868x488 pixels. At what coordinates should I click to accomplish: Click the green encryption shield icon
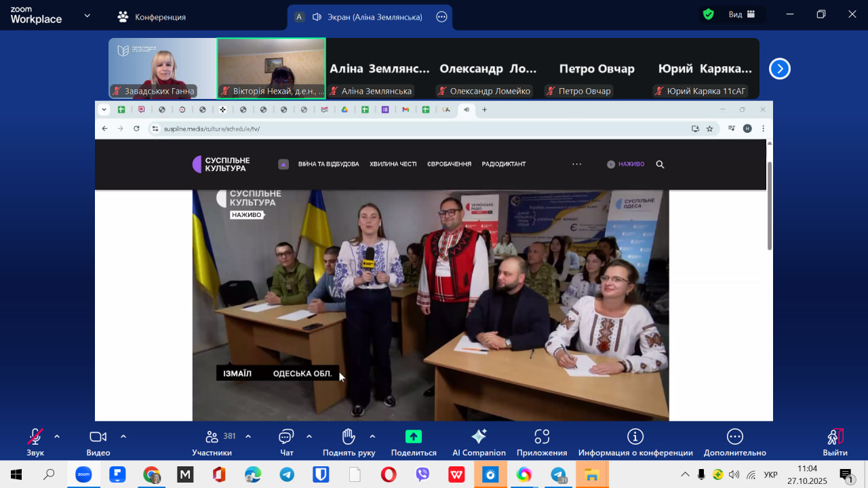tap(709, 14)
